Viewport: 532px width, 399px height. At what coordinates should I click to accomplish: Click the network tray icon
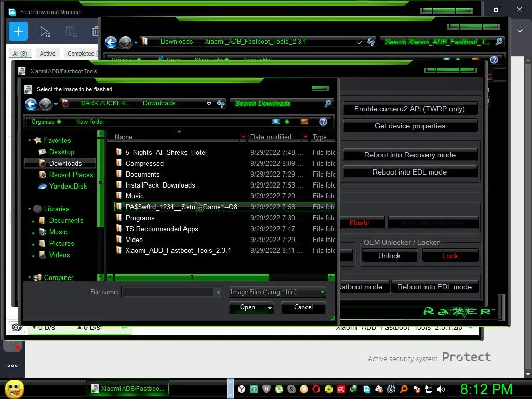pos(429,389)
